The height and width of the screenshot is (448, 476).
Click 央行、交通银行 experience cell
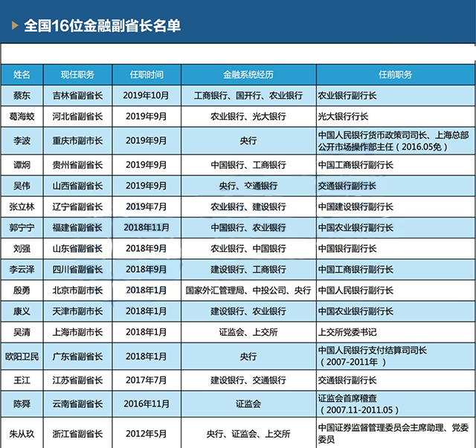click(248, 186)
